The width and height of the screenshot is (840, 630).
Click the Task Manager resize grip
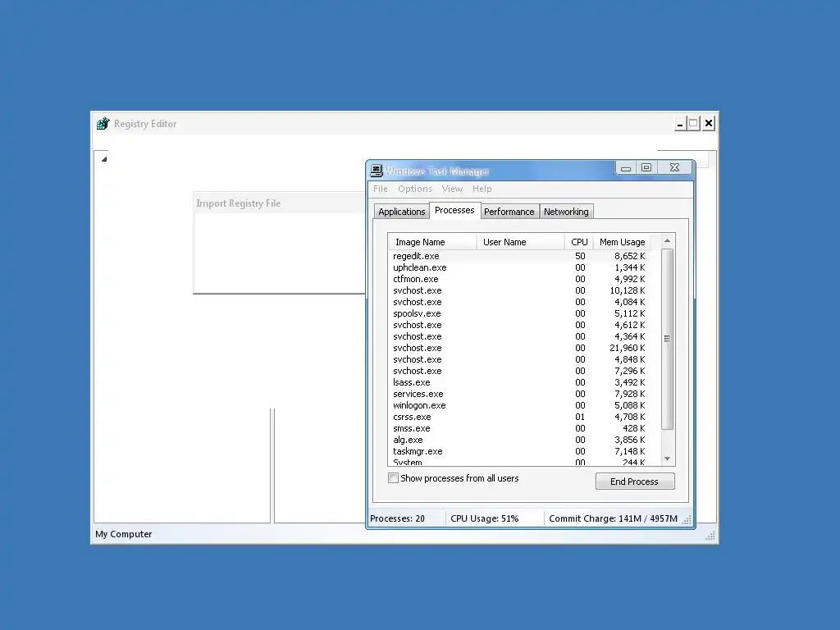(687, 519)
